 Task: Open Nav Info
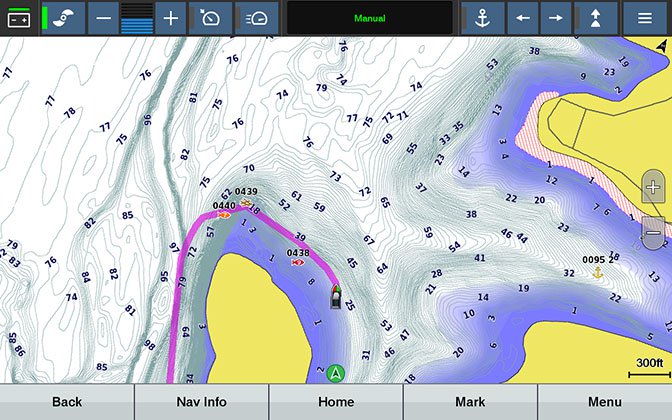201,402
